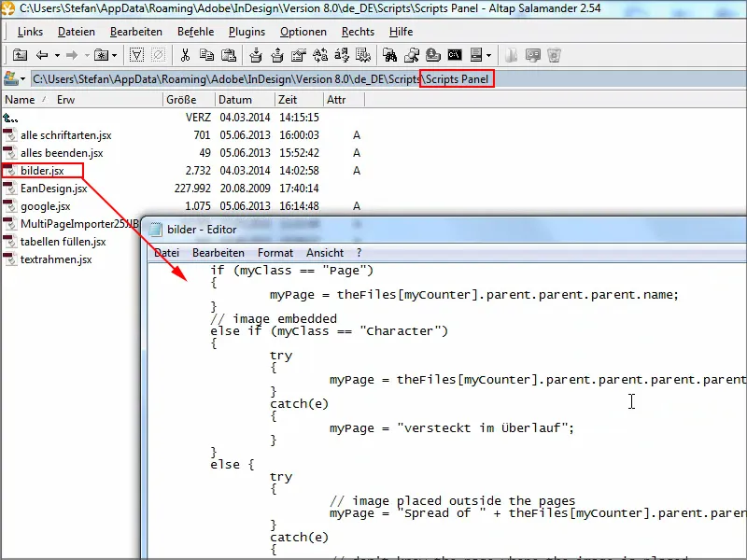Click the network connect magnifier icon
Image resolution: width=747 pixels, height=560 pixels.
pos(412,55)
